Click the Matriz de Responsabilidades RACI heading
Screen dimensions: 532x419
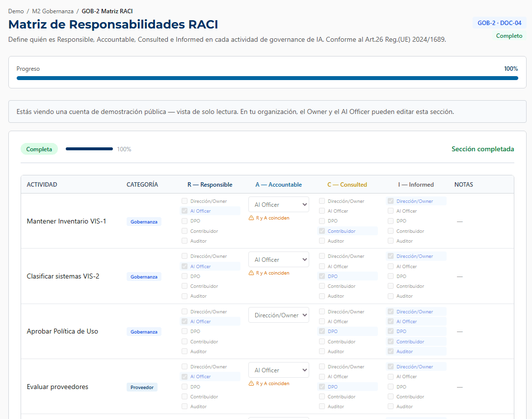coord(113,25)
